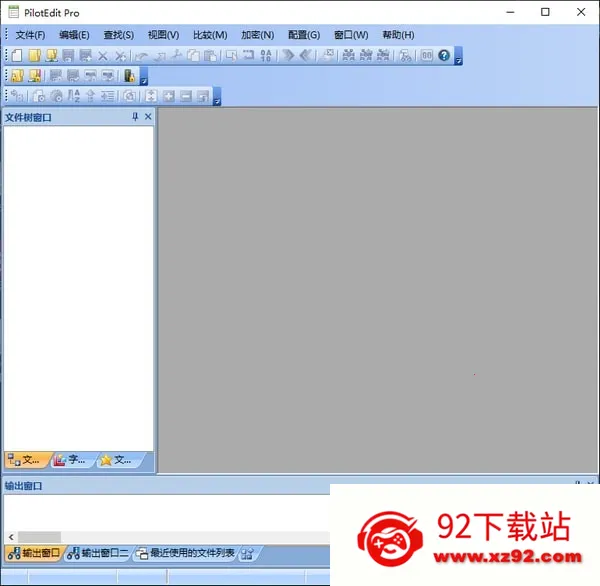Switch to star favorites 文... tab

pos(118,460)
